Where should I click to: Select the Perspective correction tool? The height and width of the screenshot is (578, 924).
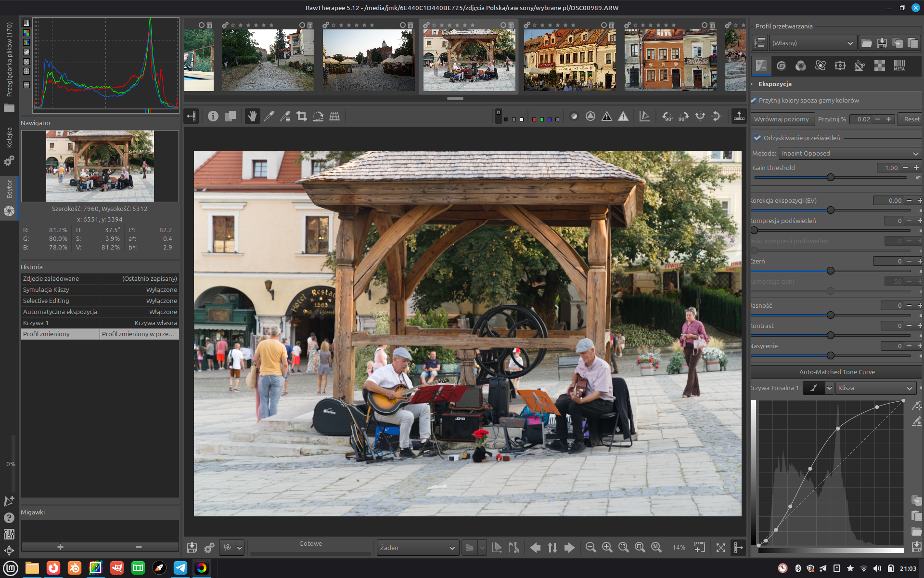coord(334,116)
